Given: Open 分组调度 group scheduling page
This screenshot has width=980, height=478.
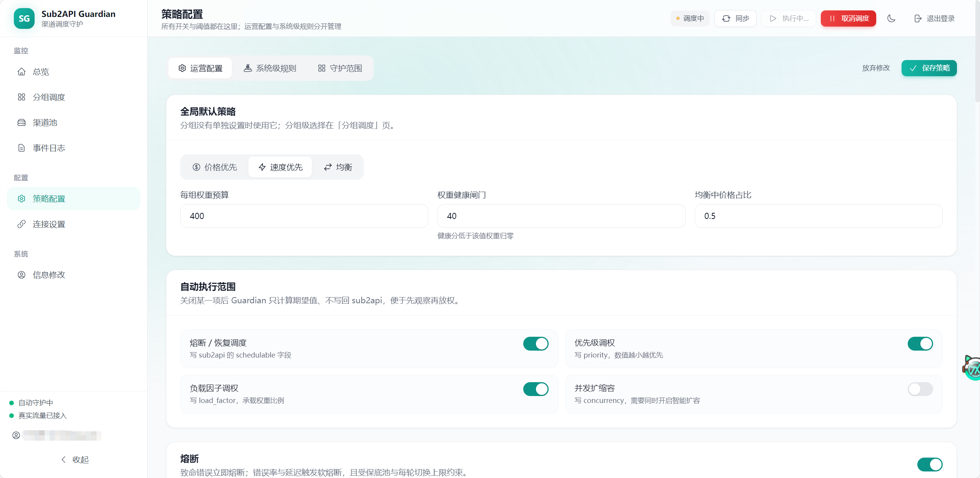Looking at the screenshot, I should (73, 97).
